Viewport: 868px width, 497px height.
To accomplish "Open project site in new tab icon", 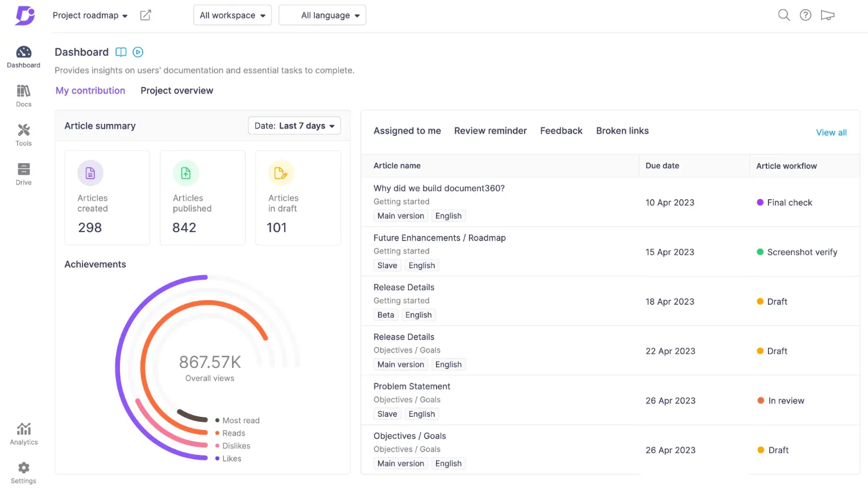I will coord(146,15).
